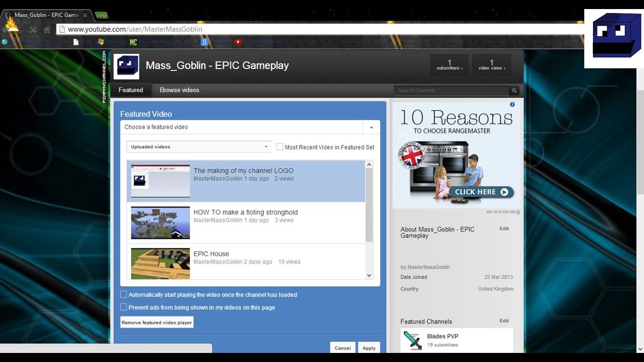Click the 'ads not by this site' info icon
The height and width of the screenshot is (362, 644).
[518, 212]
